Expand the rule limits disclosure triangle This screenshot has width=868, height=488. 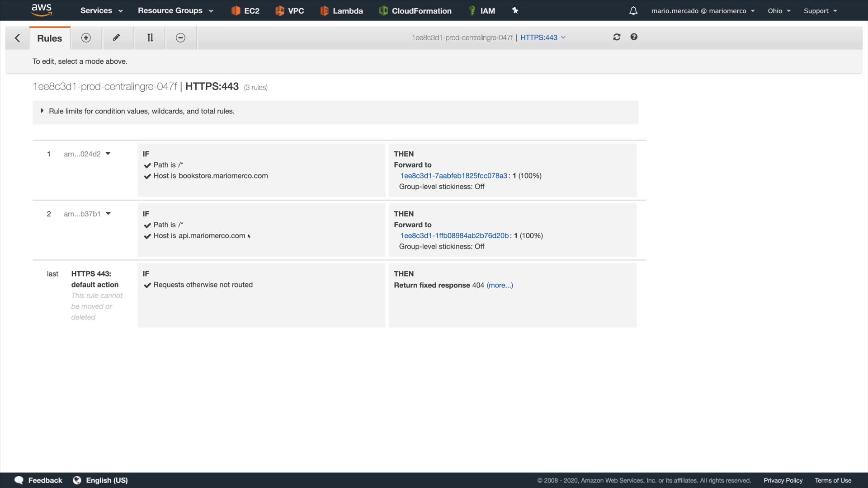click(42, 111)
